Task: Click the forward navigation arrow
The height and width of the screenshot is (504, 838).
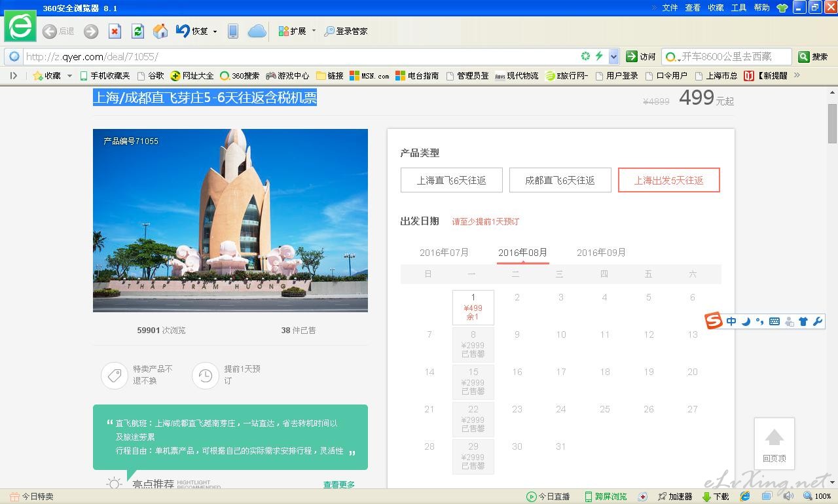Action: point(91,31)
